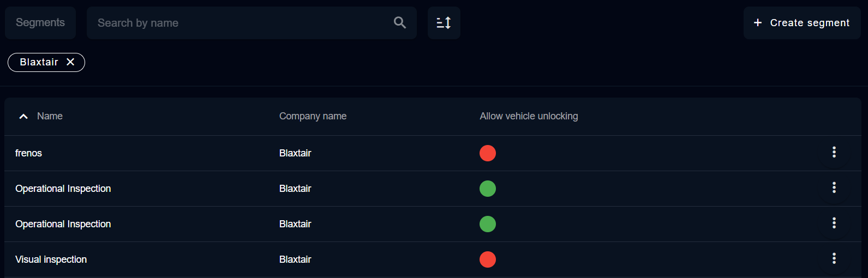Click the magnifier search icon
The image size is (868, 278).
[400, 23]
